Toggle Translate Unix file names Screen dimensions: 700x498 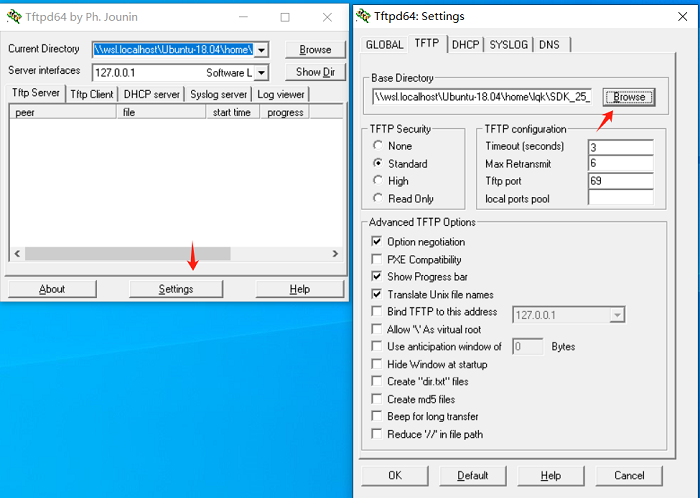[377, 294]
